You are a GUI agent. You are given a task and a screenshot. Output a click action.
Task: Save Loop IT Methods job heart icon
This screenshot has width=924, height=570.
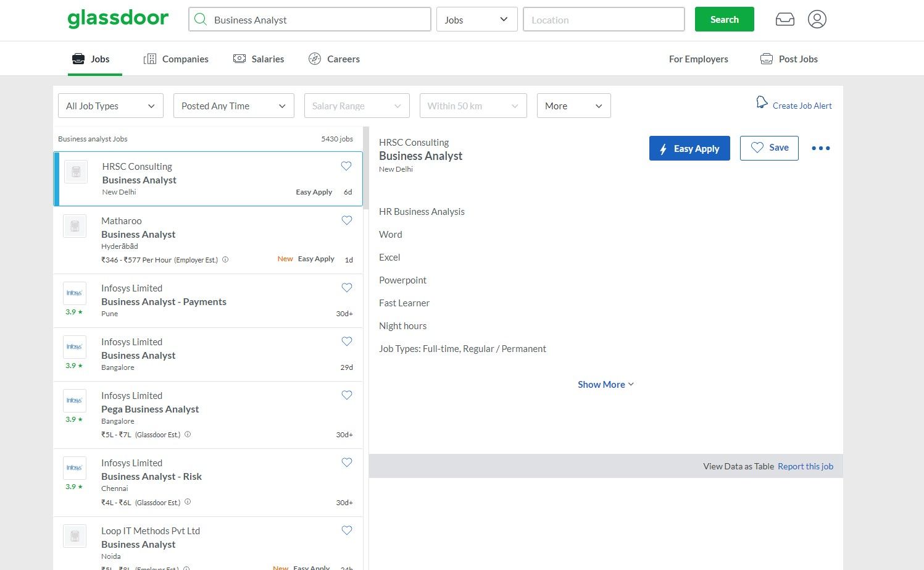pyautogui.click(x=347, y=530)
